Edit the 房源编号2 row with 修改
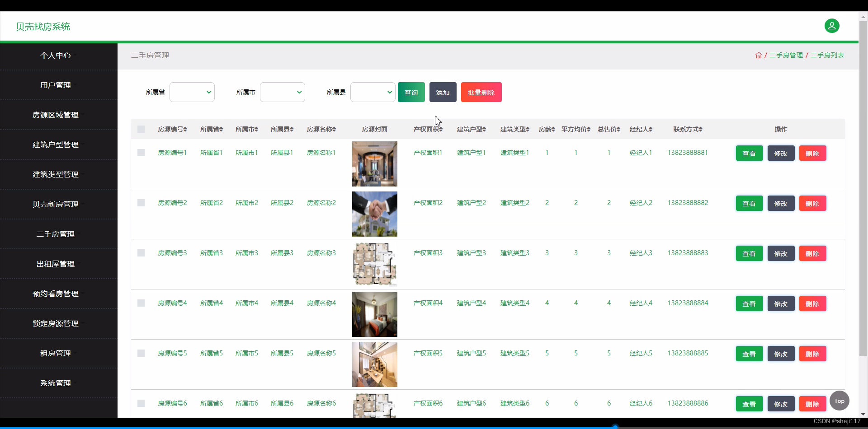This screenshot has width=868, height=429. point(781,203)
